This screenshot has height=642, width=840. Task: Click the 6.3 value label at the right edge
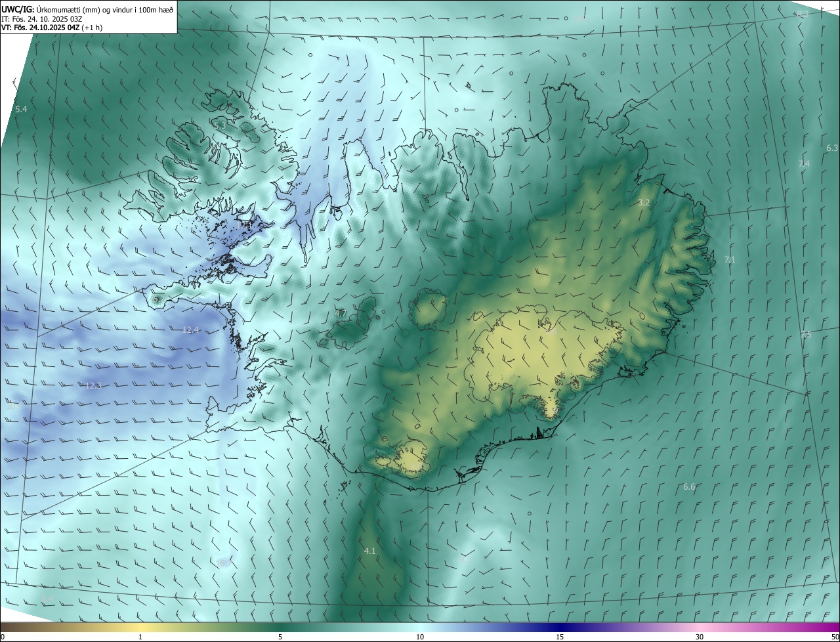pos(832,148)
